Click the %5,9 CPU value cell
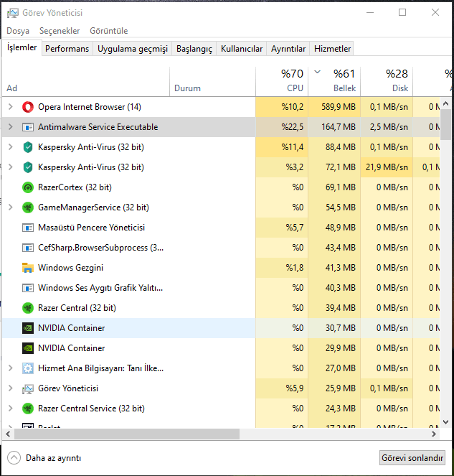454x476 pixels. click(282, 388)
